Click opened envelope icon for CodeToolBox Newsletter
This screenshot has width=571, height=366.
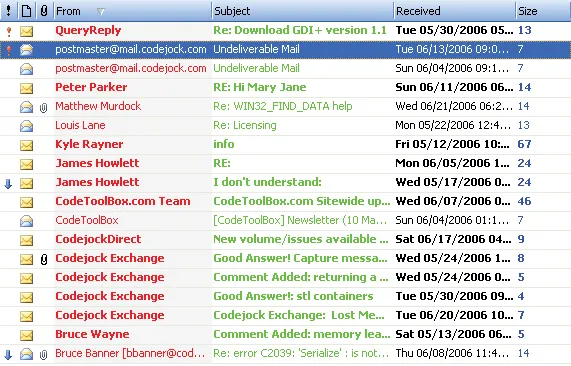coord(26,221)
